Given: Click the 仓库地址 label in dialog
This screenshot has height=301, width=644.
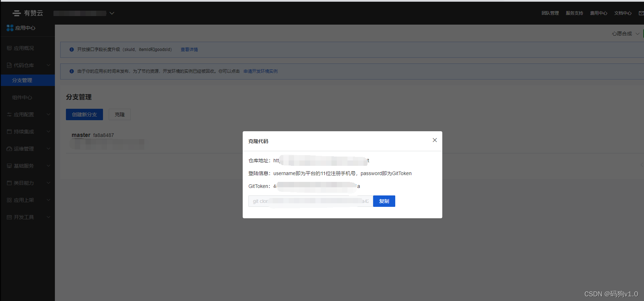Looking at the screenshot, I should (259, 160).
